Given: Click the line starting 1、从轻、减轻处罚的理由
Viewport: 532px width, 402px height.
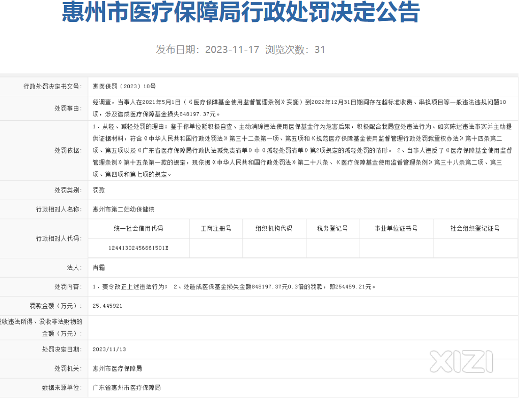Looking at the screenshot, I should click(302, 127).
